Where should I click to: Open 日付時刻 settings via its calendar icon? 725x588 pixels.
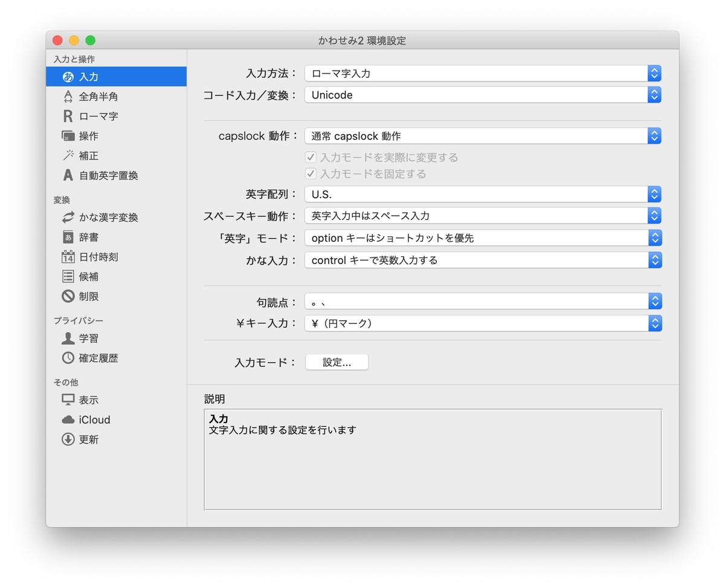click(x=69, y=256)
